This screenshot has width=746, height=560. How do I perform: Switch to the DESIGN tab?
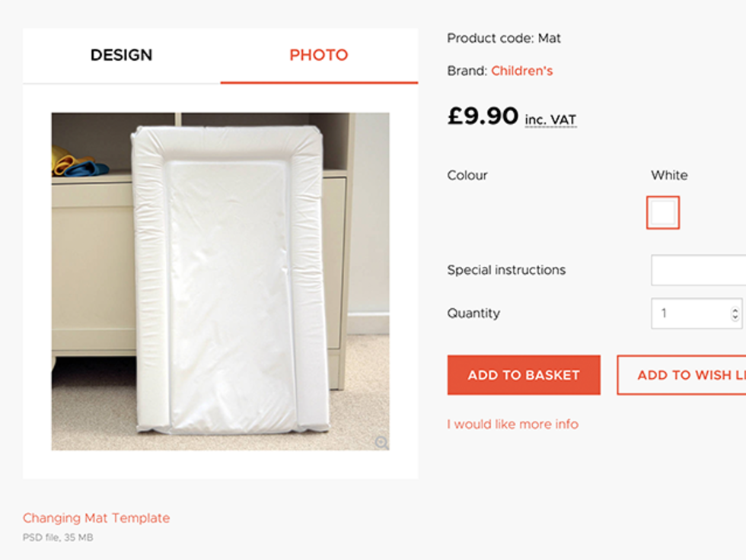click(x=122, y=56)
